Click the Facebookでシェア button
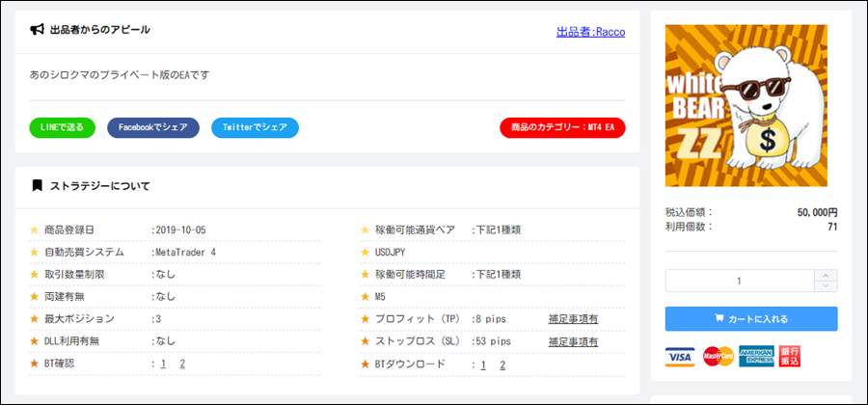868x405 pixels. (153, 127)
